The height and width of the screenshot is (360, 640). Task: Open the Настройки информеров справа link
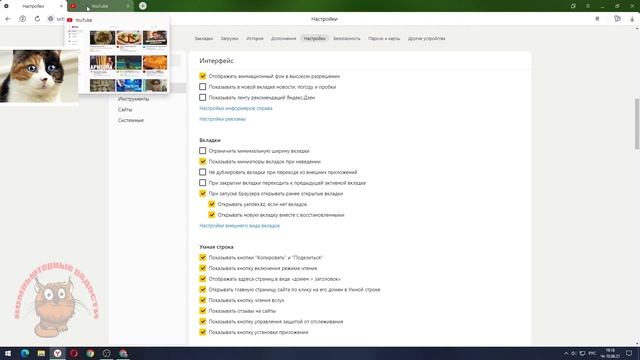[x=236, y=108]
